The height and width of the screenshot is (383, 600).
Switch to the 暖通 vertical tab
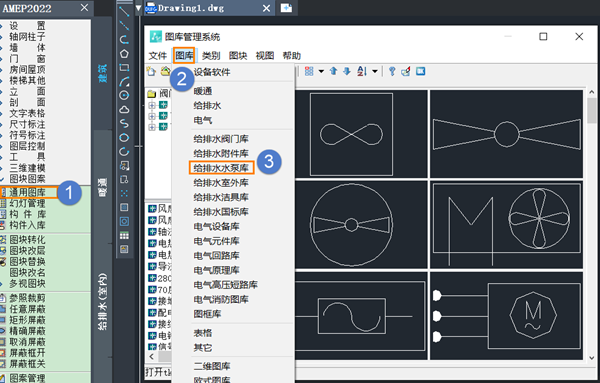(x=103, y=188)
